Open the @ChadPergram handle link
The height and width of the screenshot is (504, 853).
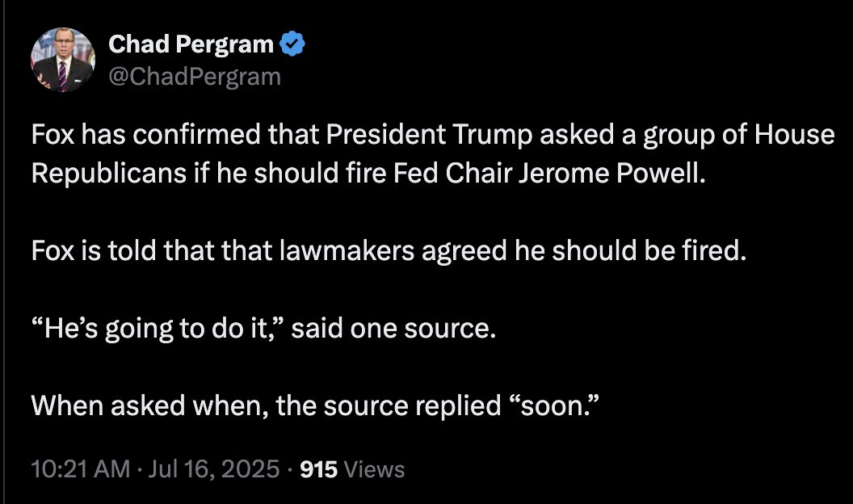coord(194,77)
